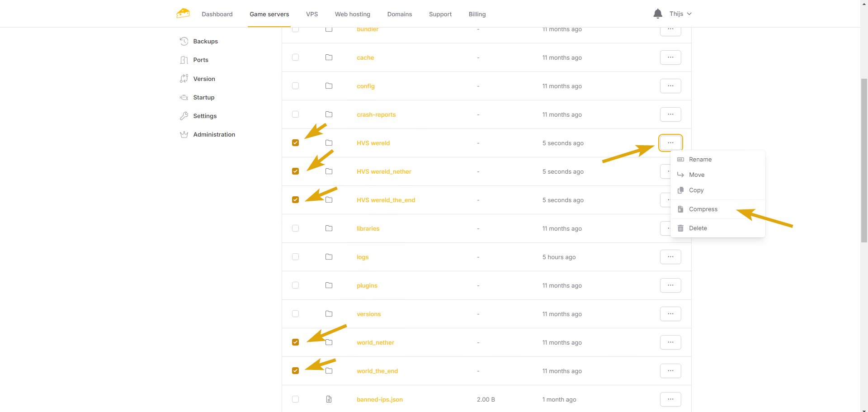Go to Version in sidebar
This screenshot has height=412, width=868.
coord(204,79)
